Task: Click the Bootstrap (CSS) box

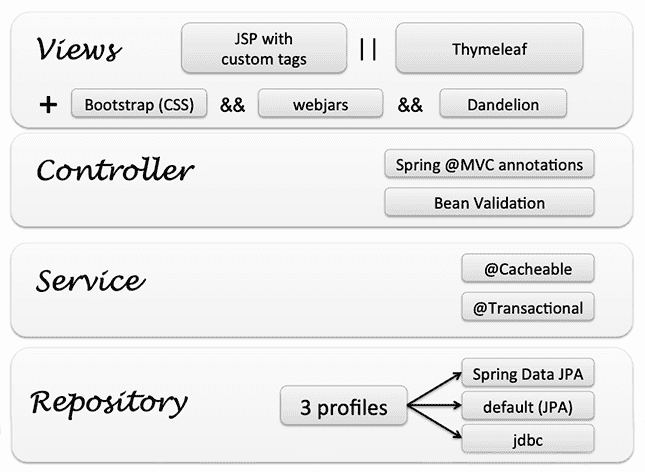Action: tap(139, 104)
